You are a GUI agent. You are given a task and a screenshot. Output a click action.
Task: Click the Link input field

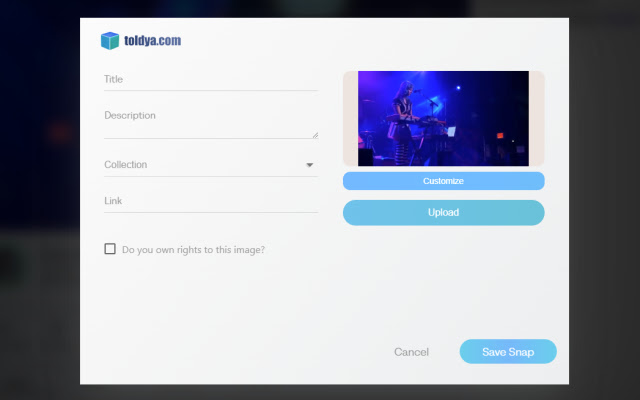click(211, 201)
